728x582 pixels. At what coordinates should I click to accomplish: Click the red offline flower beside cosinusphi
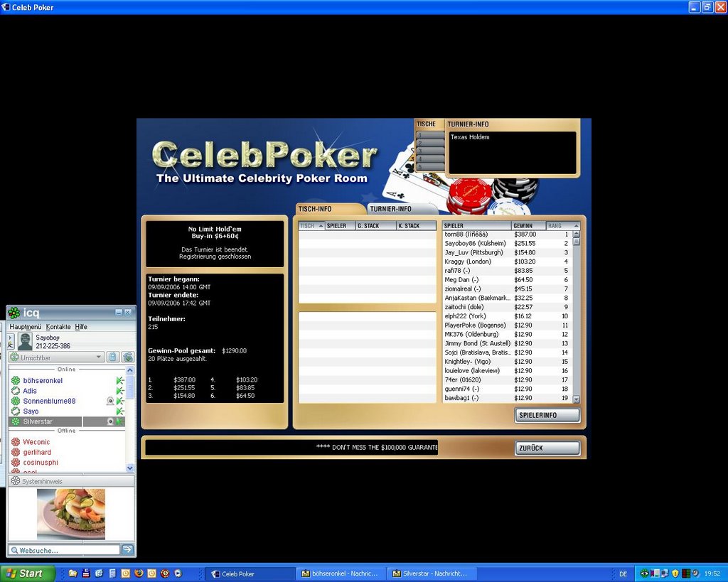click(x=16, y=462)
